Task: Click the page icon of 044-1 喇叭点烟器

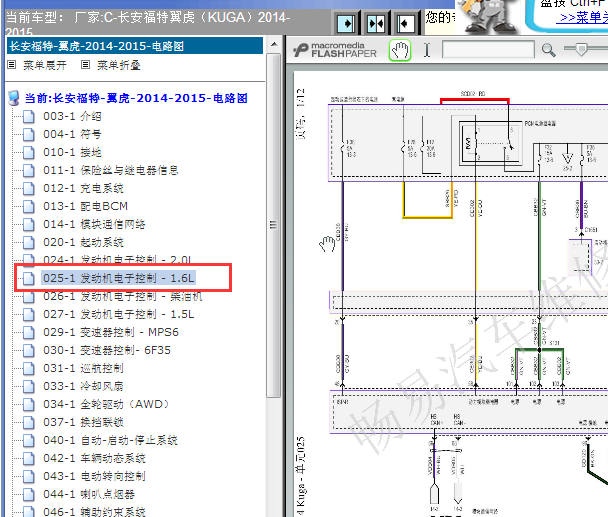Action: (x=28, y=495)
